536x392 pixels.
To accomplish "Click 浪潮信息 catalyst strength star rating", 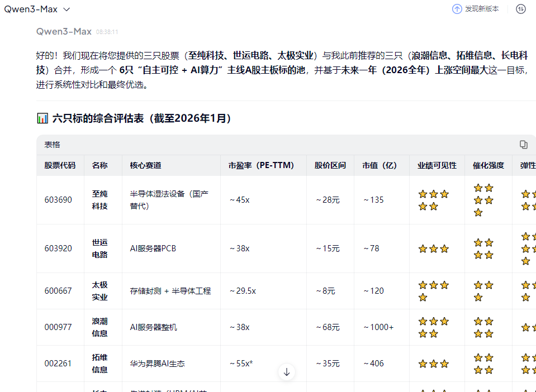I will tap(483, 327).
